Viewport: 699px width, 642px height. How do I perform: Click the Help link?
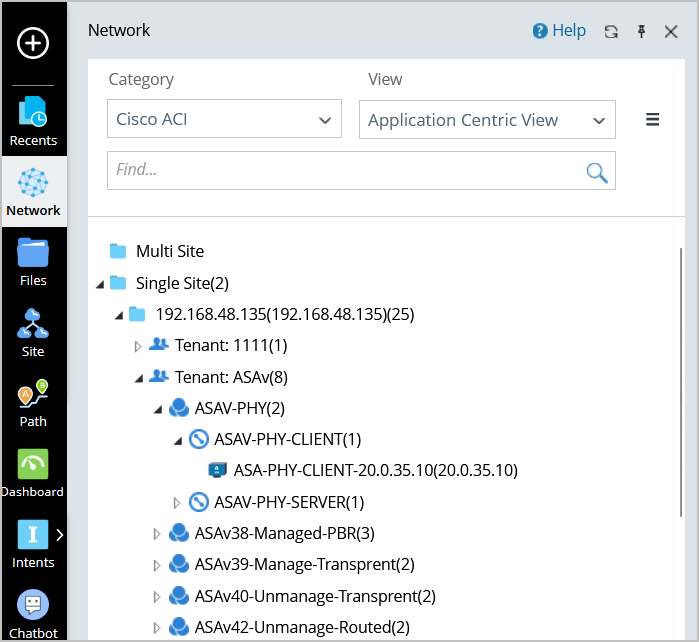tap(559, 31)
